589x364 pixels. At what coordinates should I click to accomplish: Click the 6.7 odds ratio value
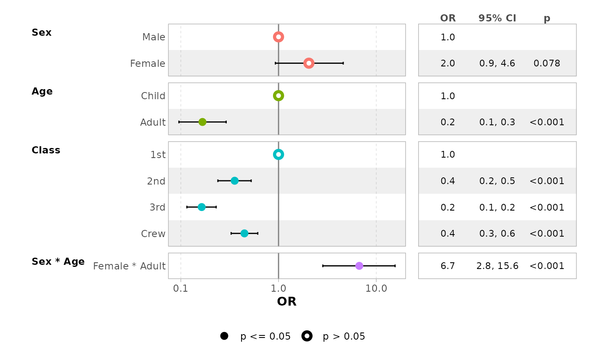(x=448, y=266)
